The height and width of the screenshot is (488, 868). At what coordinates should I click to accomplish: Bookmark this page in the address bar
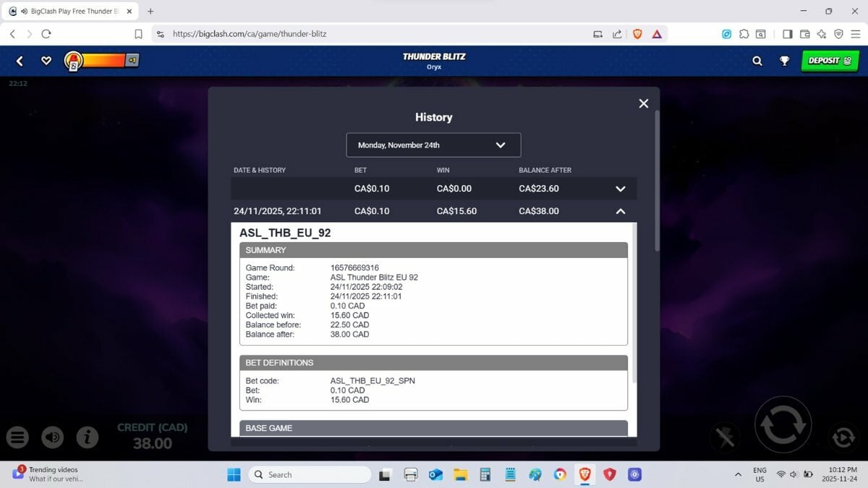click(139, 34)
